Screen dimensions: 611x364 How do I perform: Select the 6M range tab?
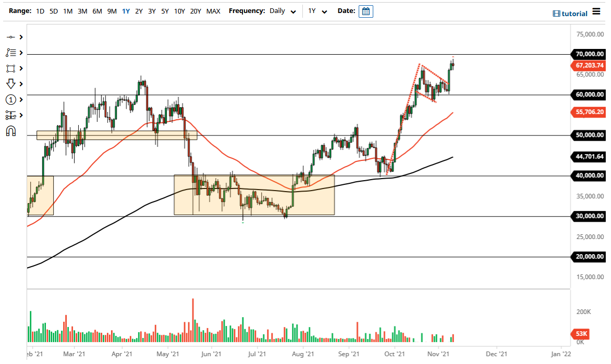pyautogui.click(x=96, y=11)
